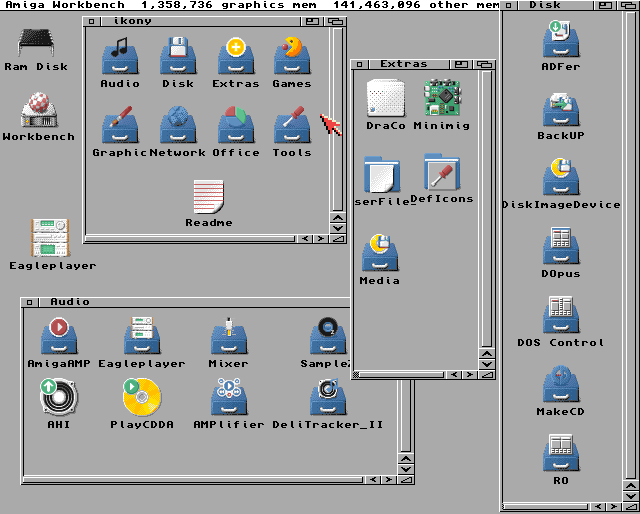Click the down scroll arrow in Audio window

coord(406,469)
